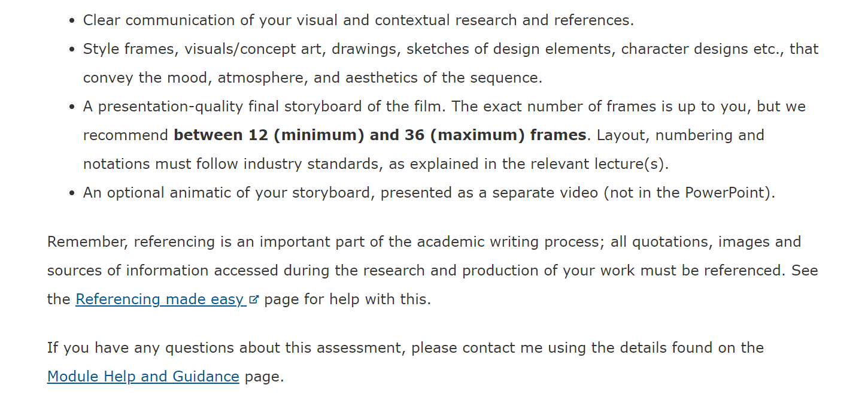Click the bold text about 12 to 36 frames

pos(380,135)
